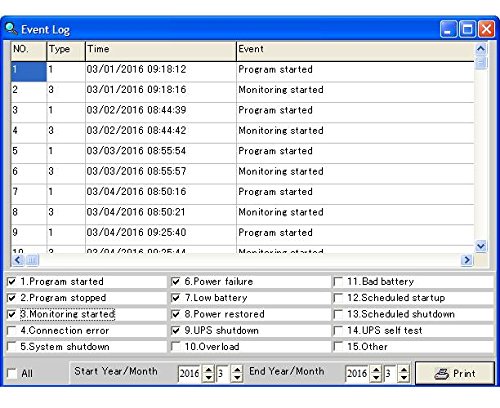Enable the 4.Connection error checkbox
Image resolution: width=500 pixels, height=408 pixels.
pos(12,331)
